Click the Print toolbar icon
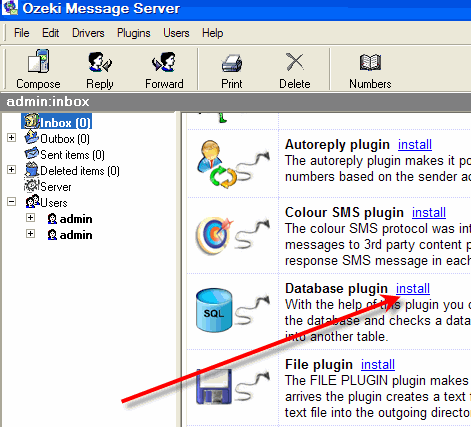Viewport: 471px width, 427px height. (x=232, y=63)
